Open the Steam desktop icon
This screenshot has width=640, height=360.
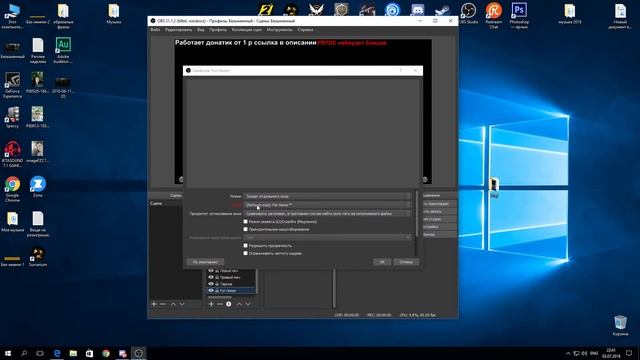point(442,10)
